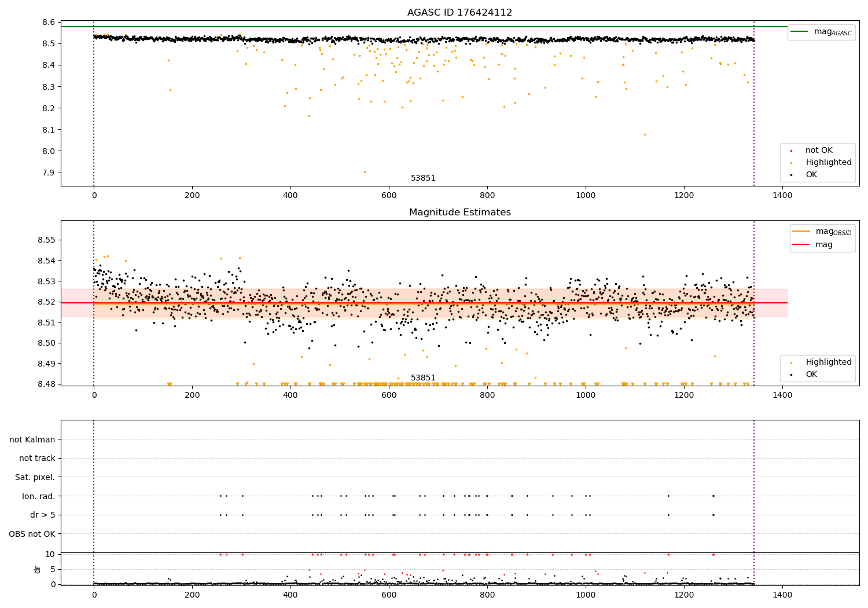Select the "not Kalman" row label
The height and width of the screenshot is (608, 868).
32,439
